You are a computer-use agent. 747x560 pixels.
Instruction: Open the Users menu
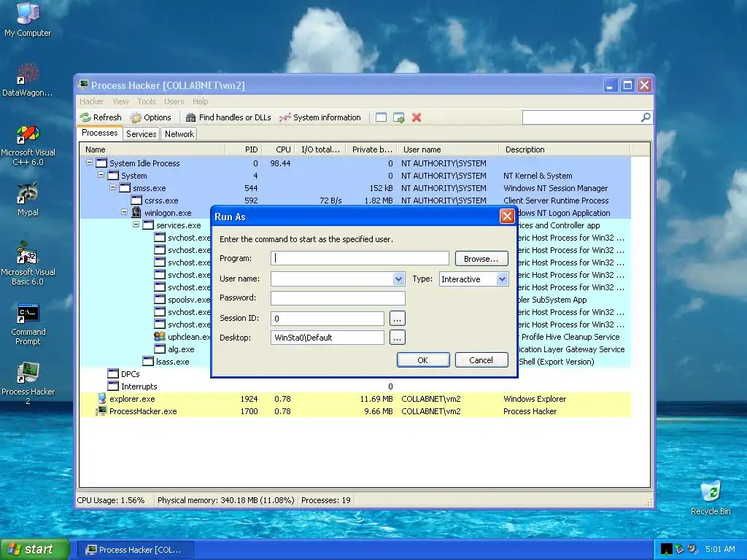click(x=174, y=101)
